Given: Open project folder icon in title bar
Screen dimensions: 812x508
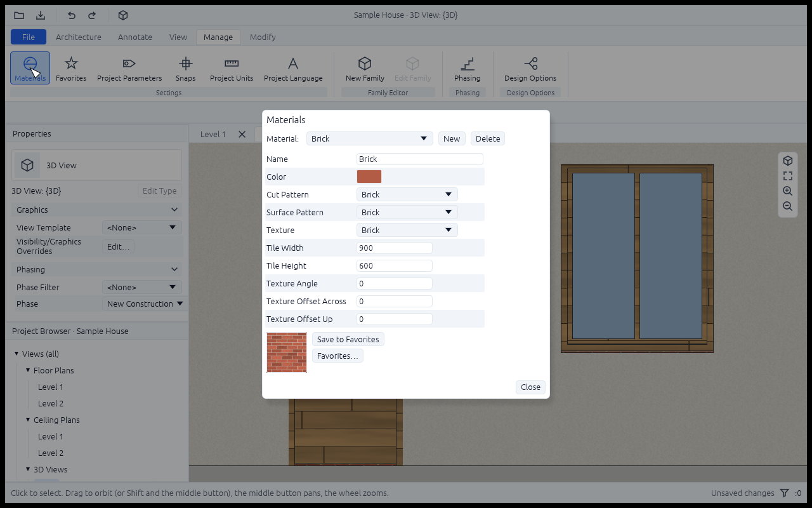Looking at the screenshot, I should coord(19,15).
